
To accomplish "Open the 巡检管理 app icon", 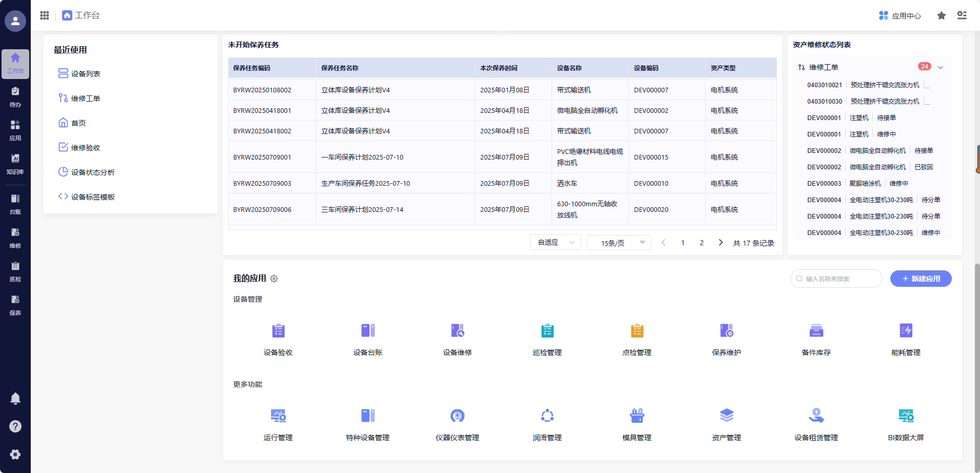I will (x=547, y=331).
